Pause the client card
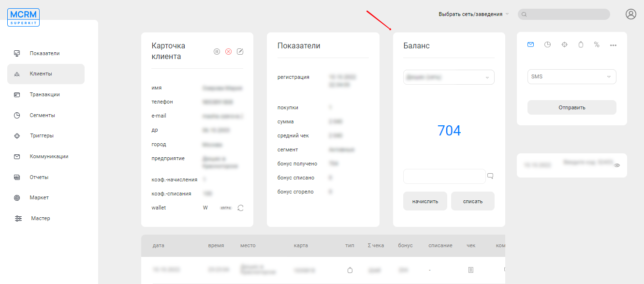This screenshot has height=284, width=644. 217,51
